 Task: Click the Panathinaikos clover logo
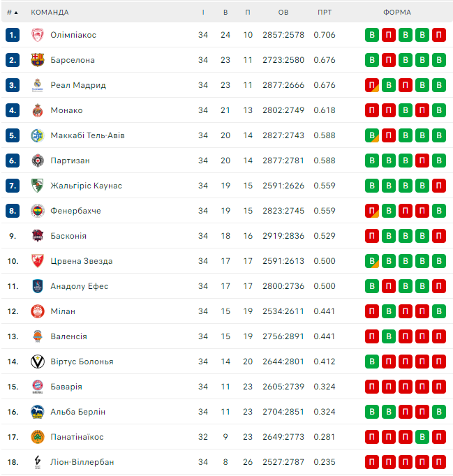[x=38, y=437]
